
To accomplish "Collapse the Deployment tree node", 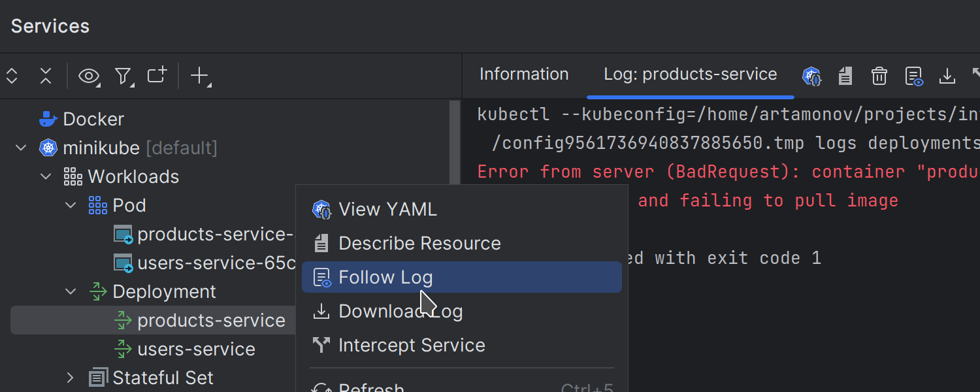I will coord(71,292).
